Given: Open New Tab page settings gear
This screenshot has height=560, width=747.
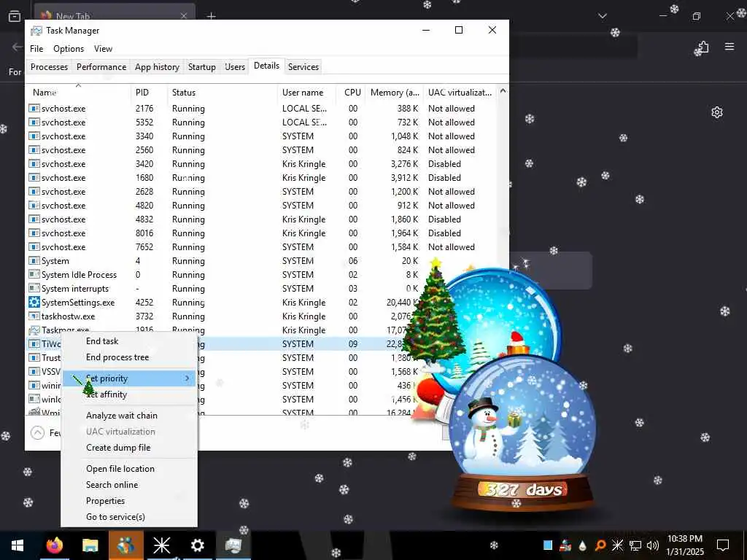Looking at the screenshot, I should tap(717, 112).
